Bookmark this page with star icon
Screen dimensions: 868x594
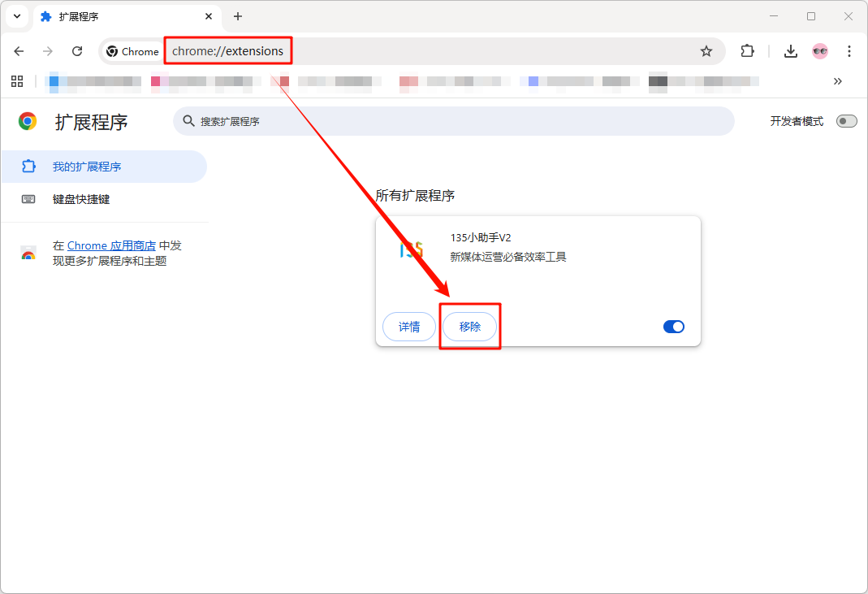point(706,51)
